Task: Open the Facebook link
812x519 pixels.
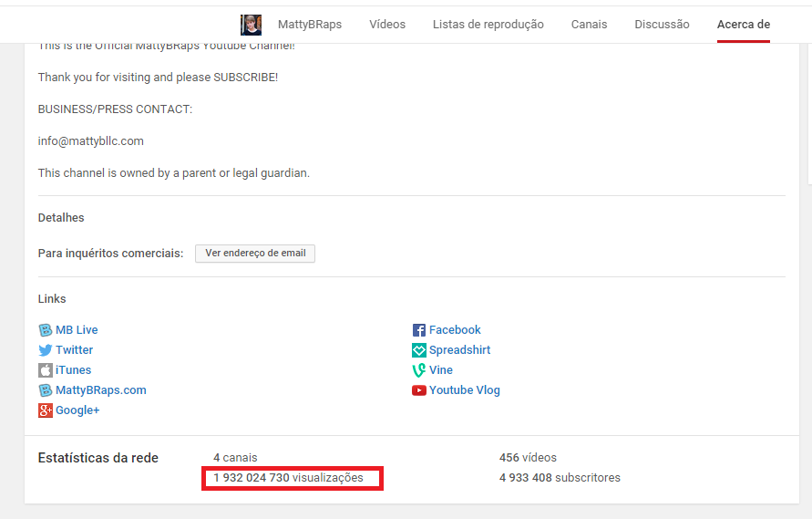Action: click(455, 330)
